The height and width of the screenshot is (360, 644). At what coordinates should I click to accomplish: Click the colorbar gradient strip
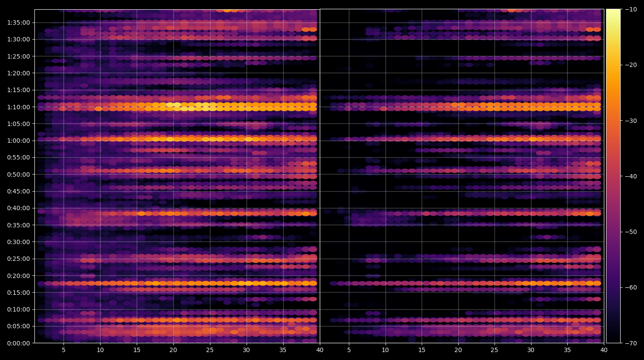click(613, 176)
